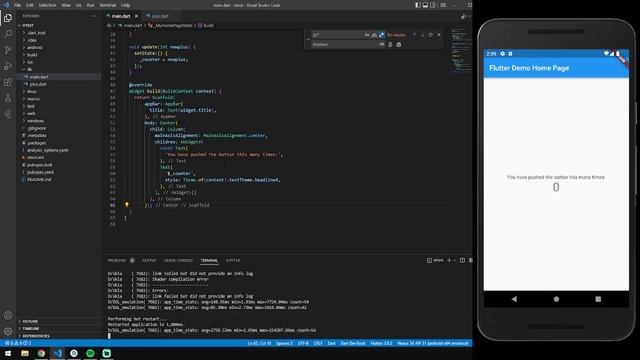Switch to the DEBUG CONSOLE panel tab
This screenshot has height=360, width=640.
tap(178, 260)
